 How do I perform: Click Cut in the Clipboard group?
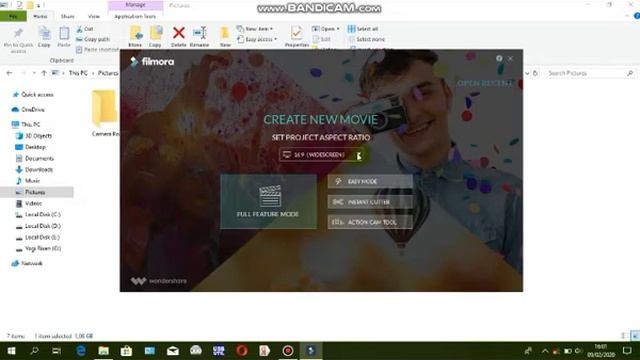click(85, 29)
